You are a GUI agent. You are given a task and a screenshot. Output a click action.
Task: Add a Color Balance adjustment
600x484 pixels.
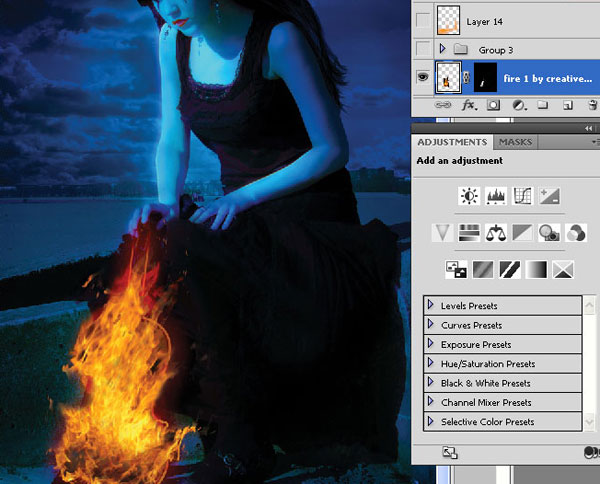[x=496, y=233]
